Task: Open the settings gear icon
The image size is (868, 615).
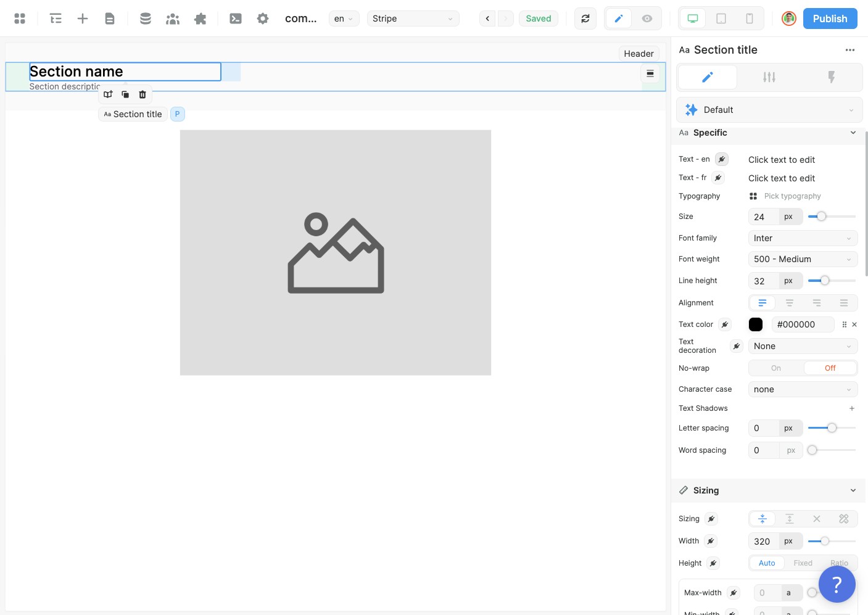Action: click(263, 19)
